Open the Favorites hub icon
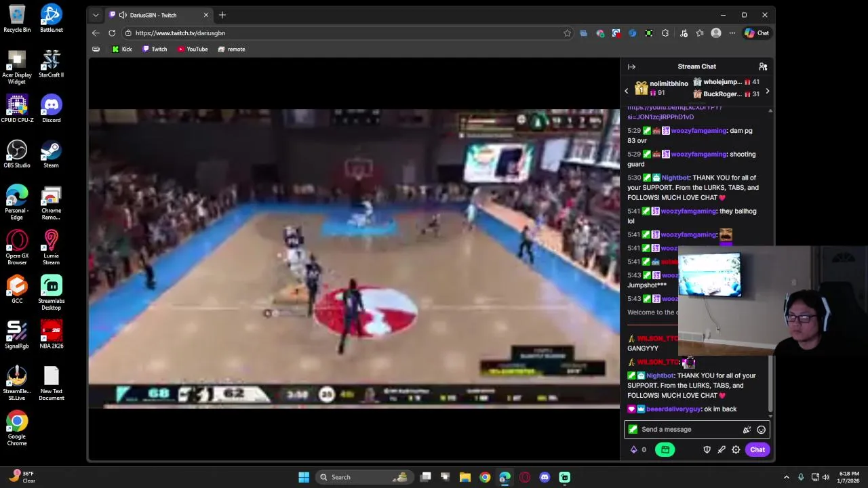 pyautogui.click(x=700, y=33)
